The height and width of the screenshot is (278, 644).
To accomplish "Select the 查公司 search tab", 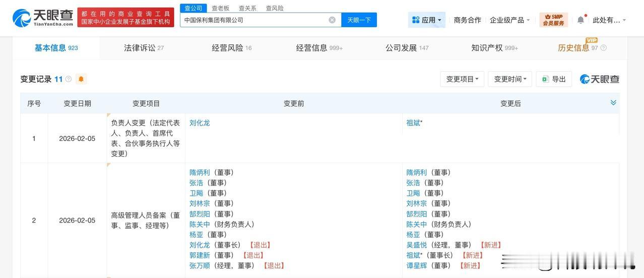I will click(194, 8).
